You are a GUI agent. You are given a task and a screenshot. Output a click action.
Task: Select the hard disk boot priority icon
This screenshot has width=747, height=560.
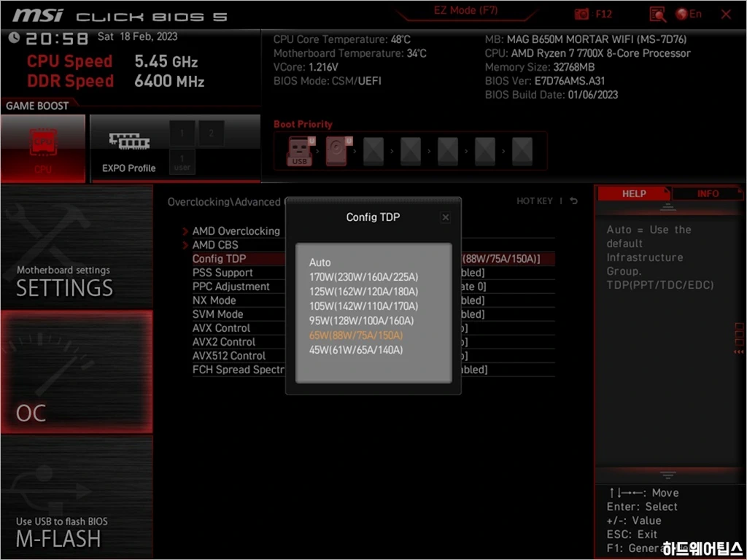pyautogui.click(x=338, y=151)
